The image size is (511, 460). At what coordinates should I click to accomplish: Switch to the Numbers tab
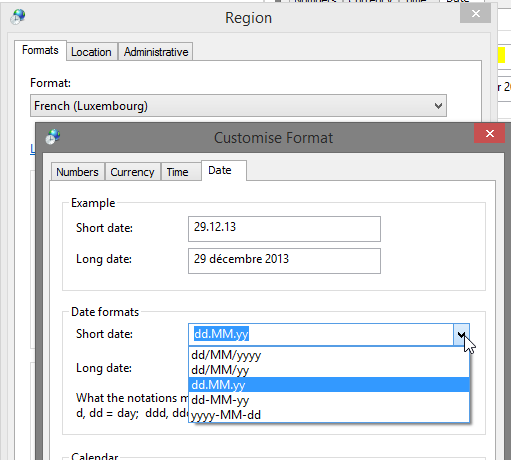tap(77, 172)
